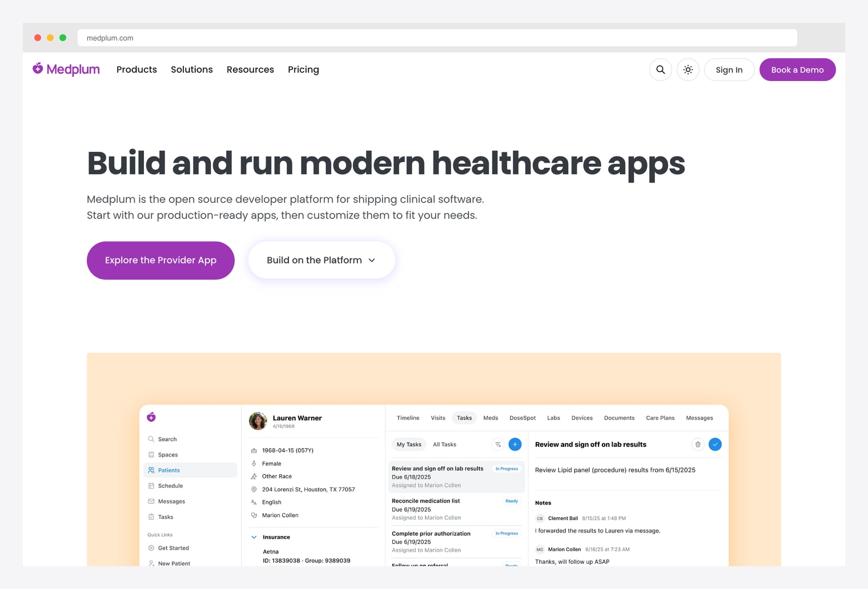
Task: Open the Labs tab
Action: [x=553, y=418]
